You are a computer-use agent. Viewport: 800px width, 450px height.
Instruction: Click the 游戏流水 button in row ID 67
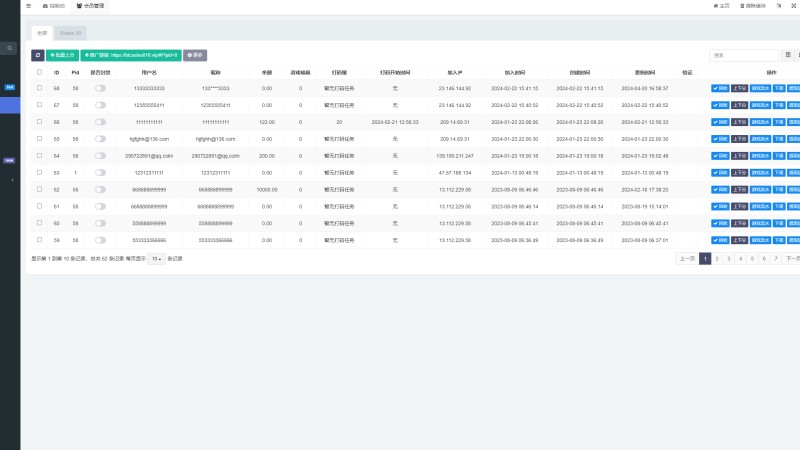[760, 105]
